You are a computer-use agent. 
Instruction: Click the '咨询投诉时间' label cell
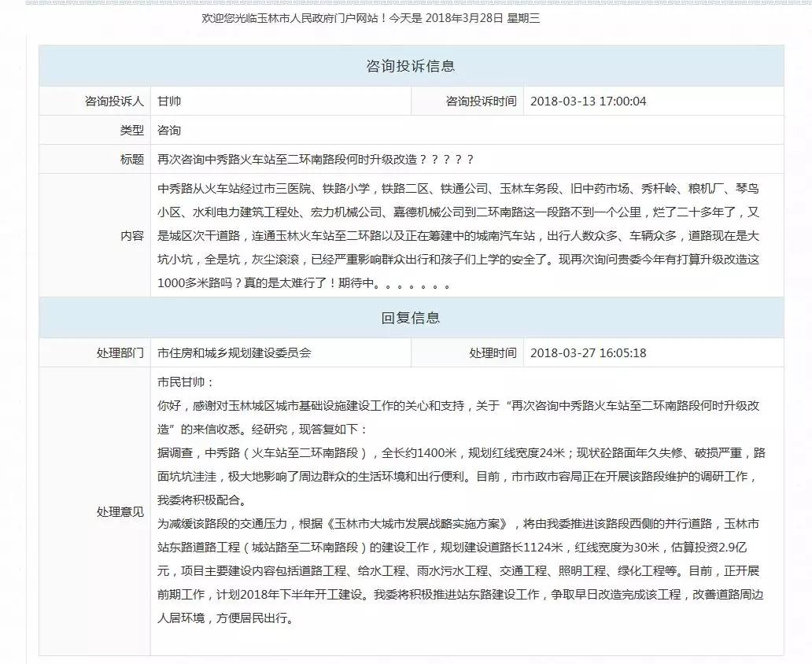[467, 101]
